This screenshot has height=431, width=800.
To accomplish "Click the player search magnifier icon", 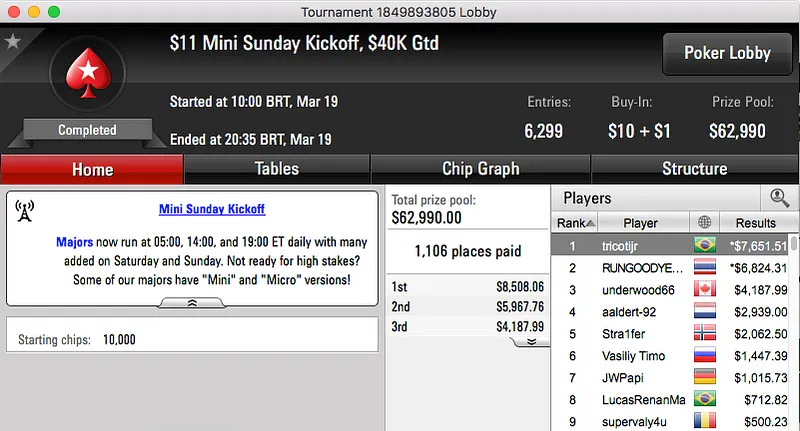I will coord(778,198).
